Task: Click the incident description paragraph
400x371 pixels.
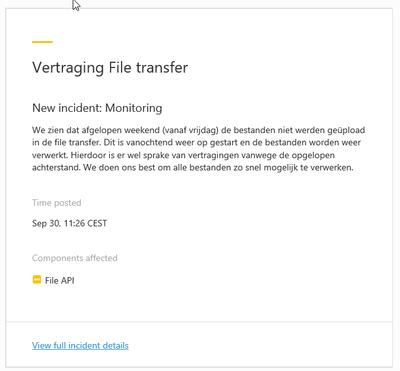Action: pyautogui.click(x=199, y=149)
